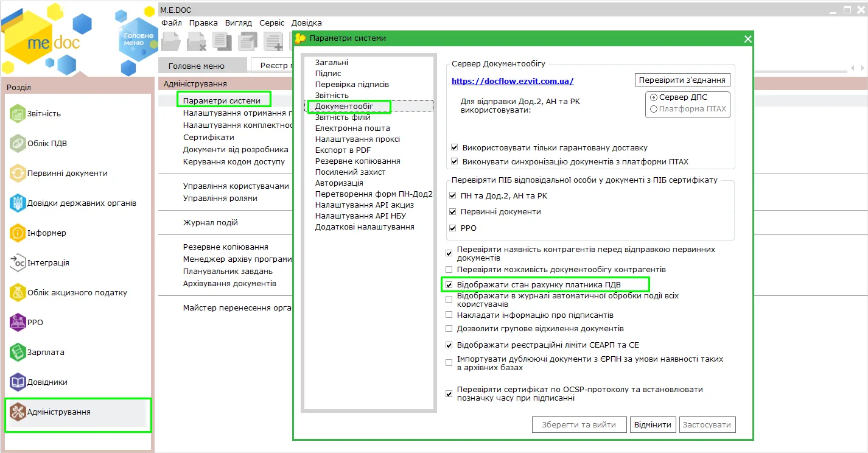Viewport: 868px width, 453px height.
Task: Open the Звітність section icon
Action: (18, 114)
